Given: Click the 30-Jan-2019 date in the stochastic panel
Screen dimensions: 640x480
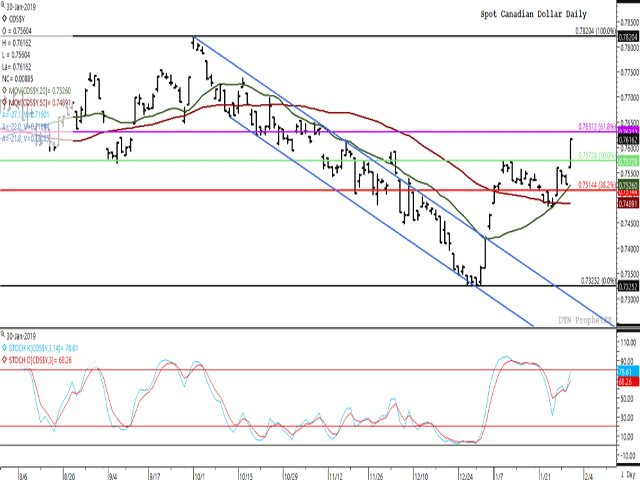Looking at the screenshot, I should 21,336.
